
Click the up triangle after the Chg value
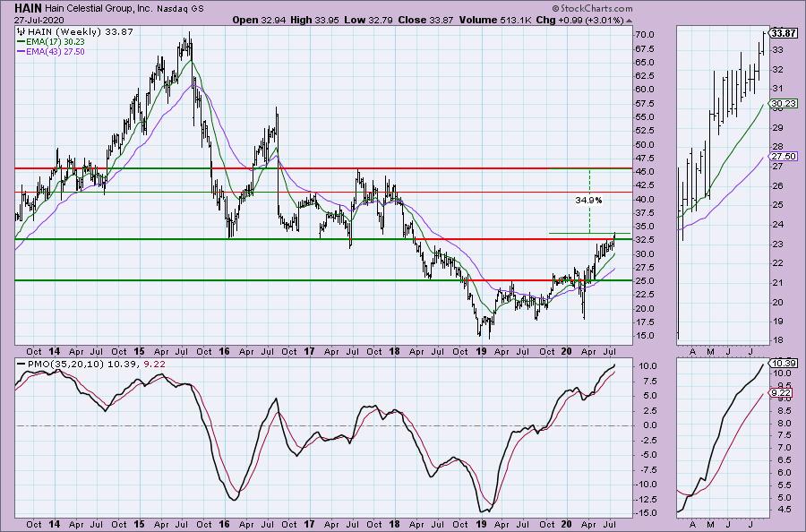point(630,21)
